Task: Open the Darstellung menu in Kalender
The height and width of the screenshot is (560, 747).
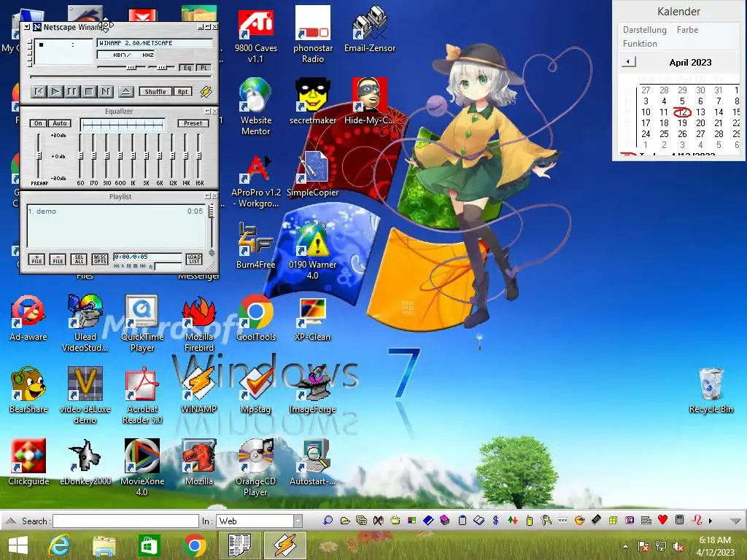Action: pos(645,29)
